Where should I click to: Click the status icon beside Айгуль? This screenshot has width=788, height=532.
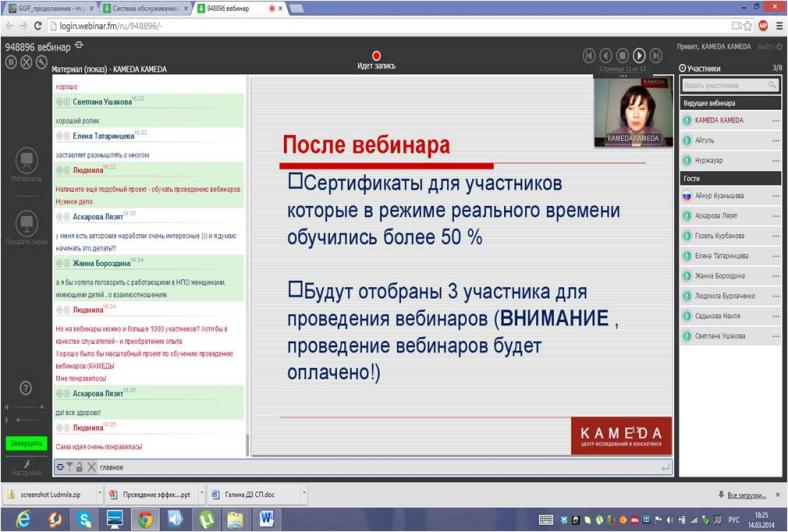pyautogui.click(x=687, y=141)
